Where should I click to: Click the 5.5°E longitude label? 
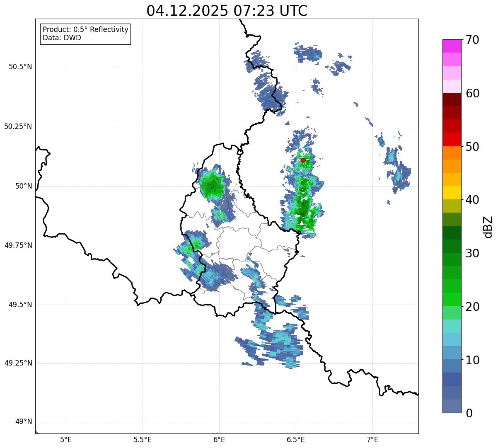pyautogui.click(x=143, y=439)
